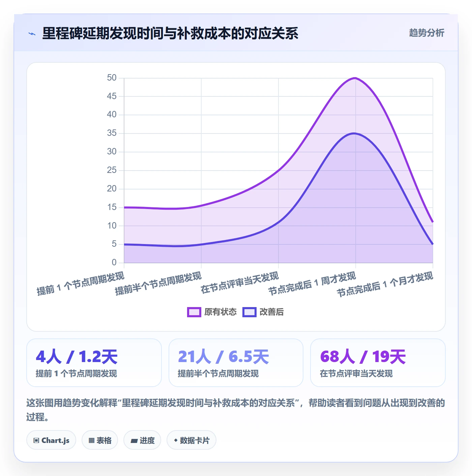
Task: Toggle the 改善后 legend swatch
Action: tap(249, 312)
